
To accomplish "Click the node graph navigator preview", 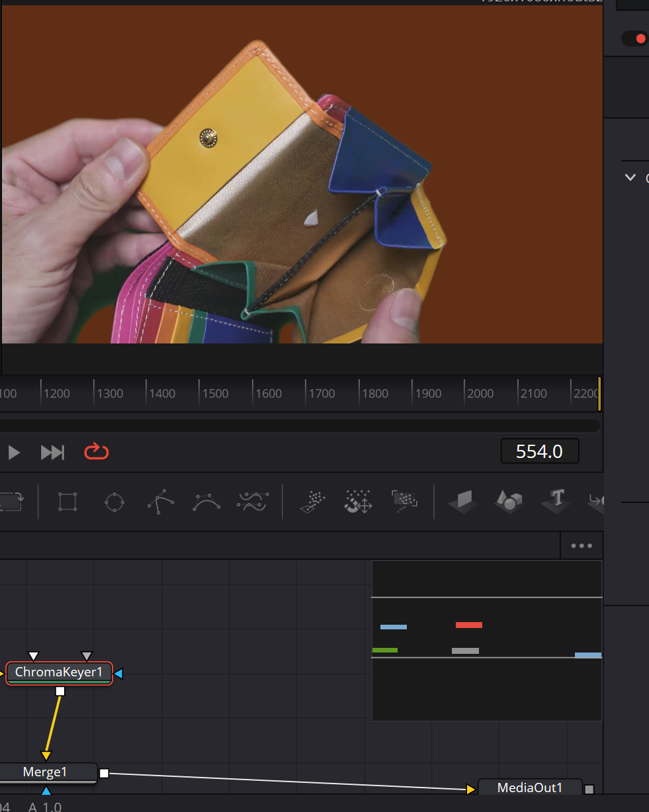I will [487, 641].
